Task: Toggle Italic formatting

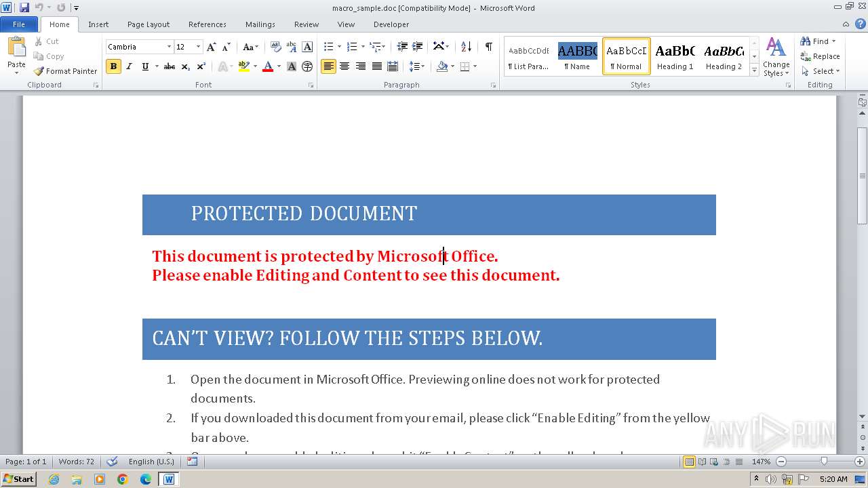Action: pos(129,66)
